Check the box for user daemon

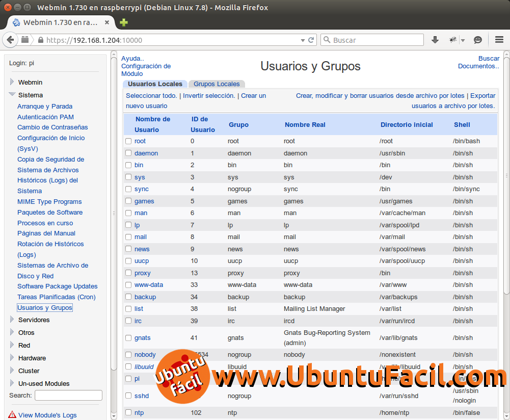[128, 153]
